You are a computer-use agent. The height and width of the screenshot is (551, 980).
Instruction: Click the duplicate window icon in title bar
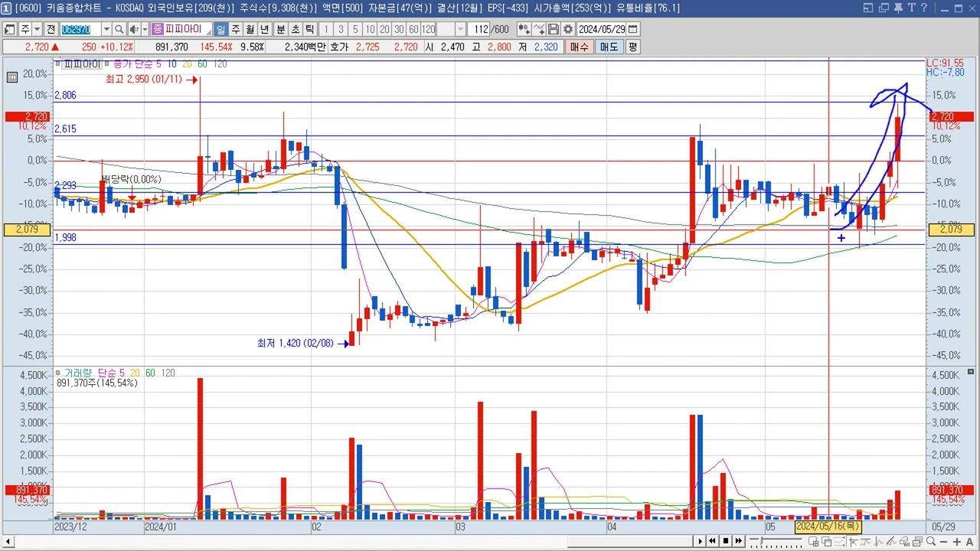coord(884,8)
